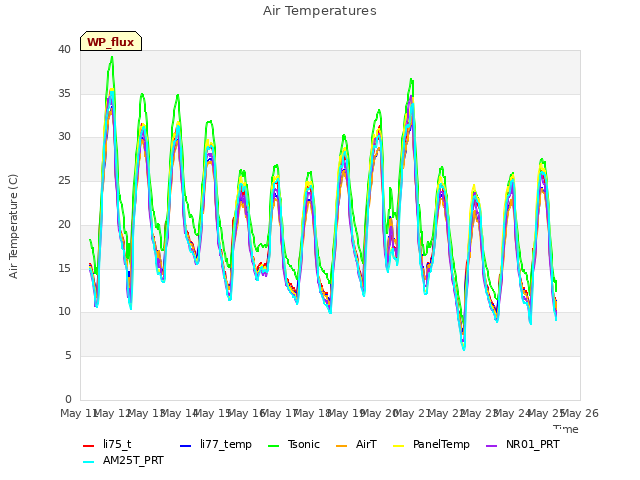The image size is (640, 480).
Task: Click the purple NR01_PRT legend swatch
Action: point(492,446)
